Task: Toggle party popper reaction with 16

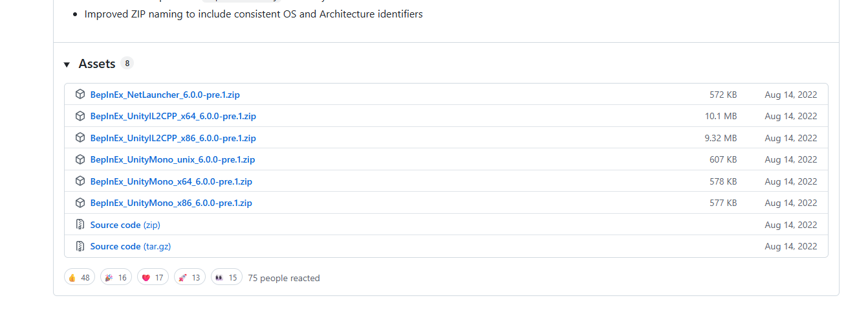Action: (x=116, y=277)
